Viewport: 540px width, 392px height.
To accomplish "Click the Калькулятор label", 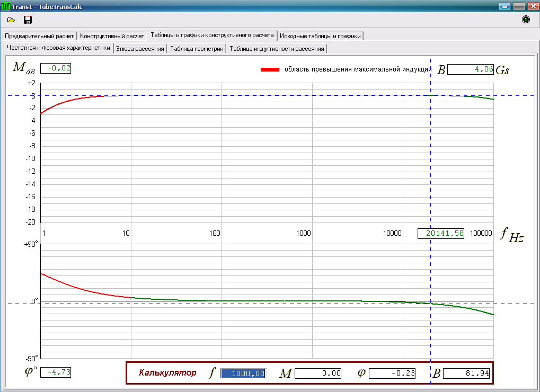I will [x=167, y=372].
